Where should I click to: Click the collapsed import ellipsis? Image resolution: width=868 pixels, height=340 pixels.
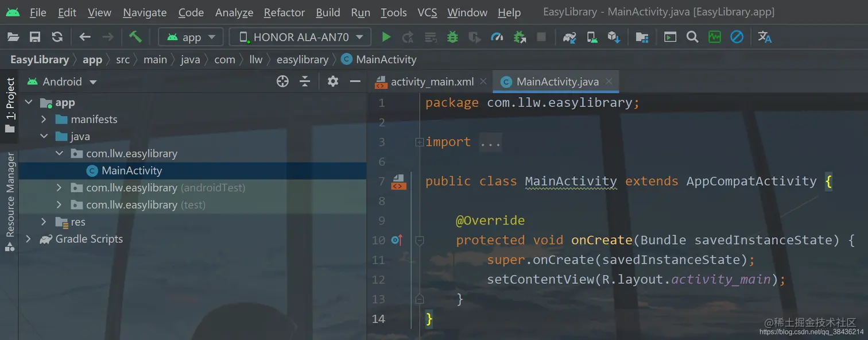pos(490,142)
